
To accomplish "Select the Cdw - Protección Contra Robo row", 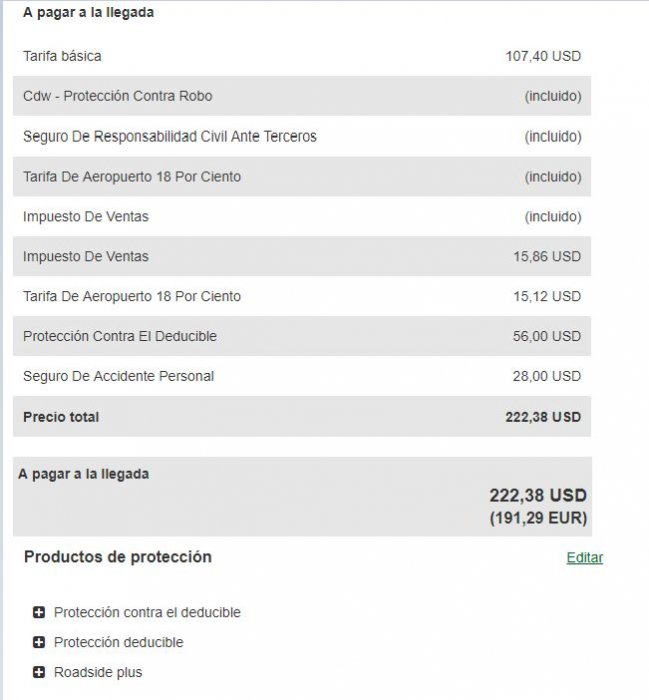I will point(117,96).
